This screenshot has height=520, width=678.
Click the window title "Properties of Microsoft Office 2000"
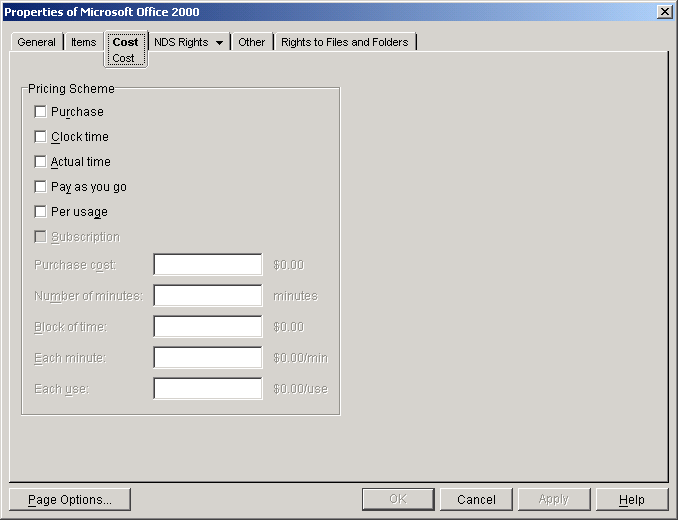coord(102,12)
